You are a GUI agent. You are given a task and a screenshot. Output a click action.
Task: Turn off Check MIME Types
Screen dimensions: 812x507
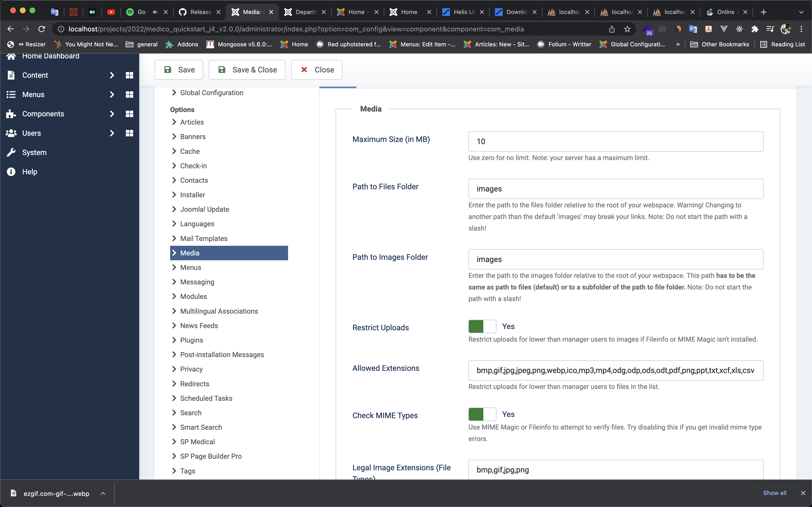point(482,414)
